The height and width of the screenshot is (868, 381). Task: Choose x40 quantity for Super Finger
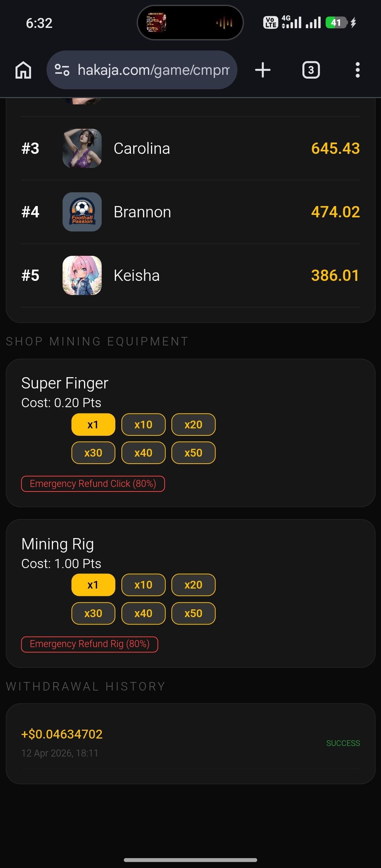[143, 453]
